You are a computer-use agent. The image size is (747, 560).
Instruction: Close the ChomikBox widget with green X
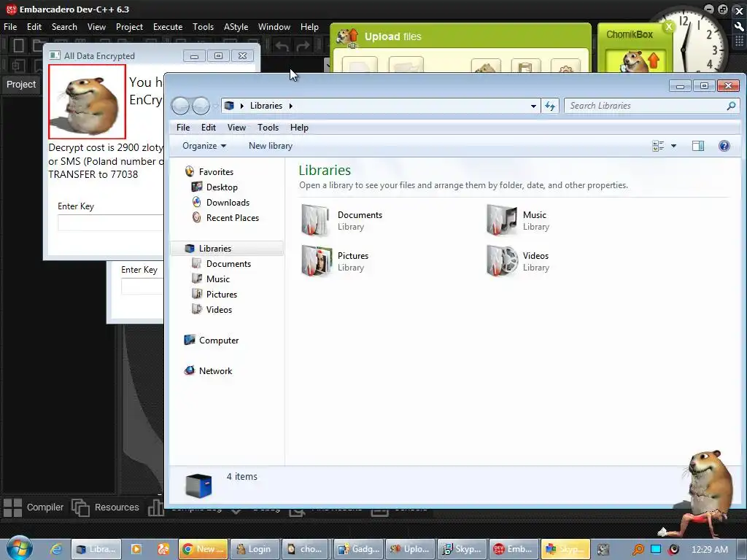[x=669, y=27]
